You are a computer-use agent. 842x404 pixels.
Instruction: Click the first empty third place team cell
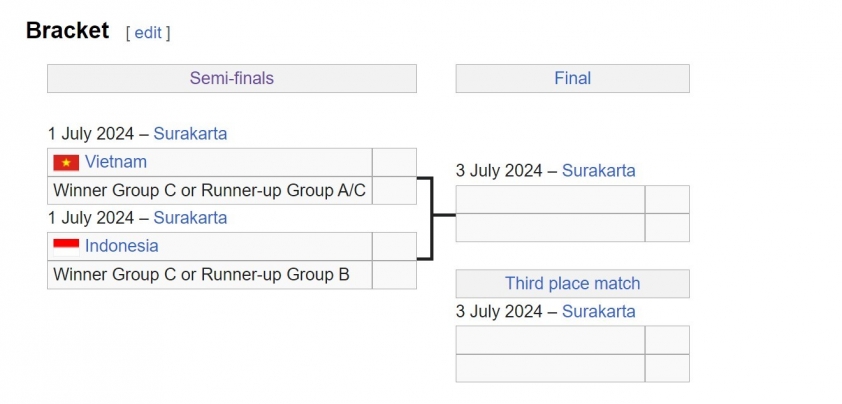pyautogui.click(x=550, y=340)
